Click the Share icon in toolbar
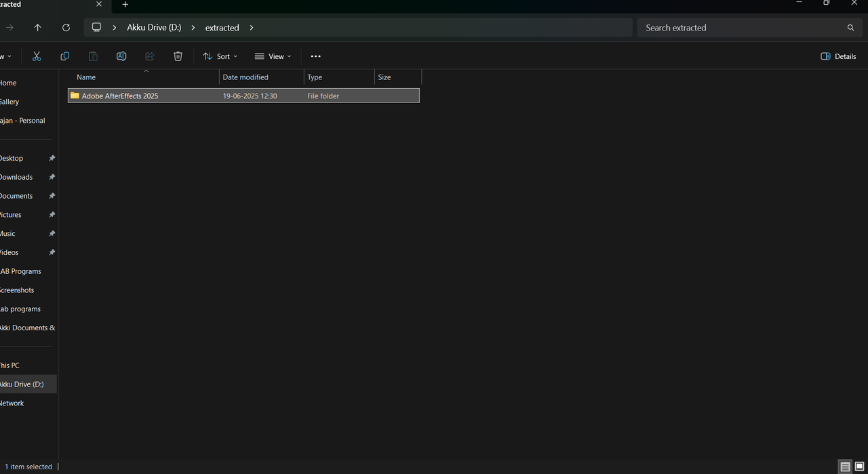This screenshot has width=868, height=474. [150, 56]
